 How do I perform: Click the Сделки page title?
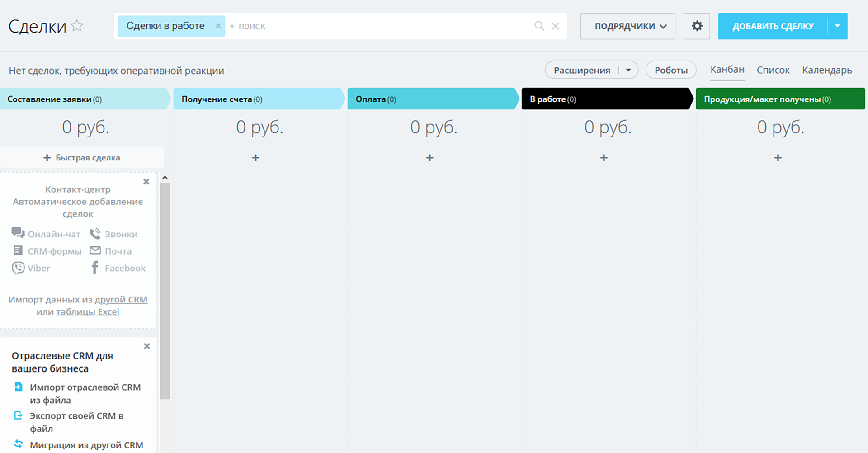point(38,27)
